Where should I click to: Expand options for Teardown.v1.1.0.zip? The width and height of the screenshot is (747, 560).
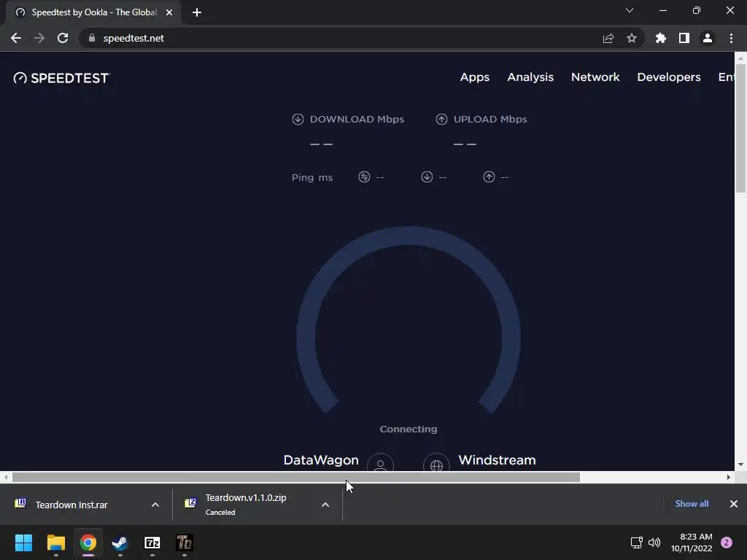click(325, 505)
